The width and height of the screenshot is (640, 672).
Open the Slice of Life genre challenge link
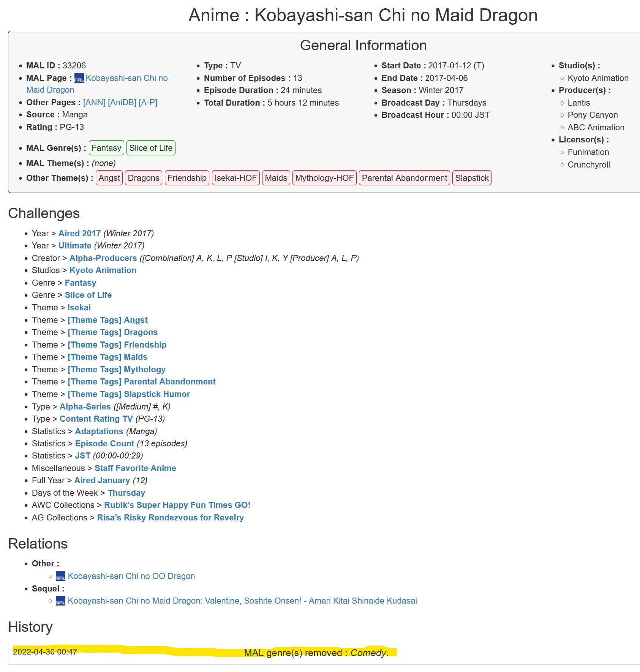coord(88,295)
